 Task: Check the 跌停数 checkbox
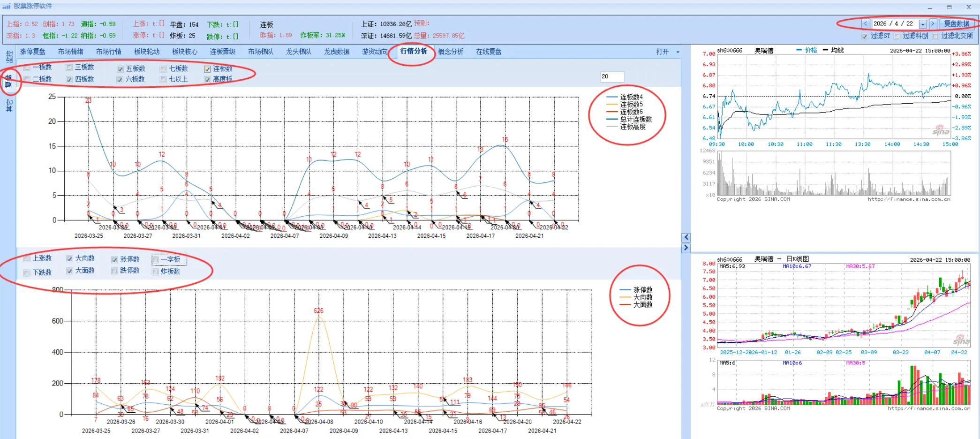(114, 271)
